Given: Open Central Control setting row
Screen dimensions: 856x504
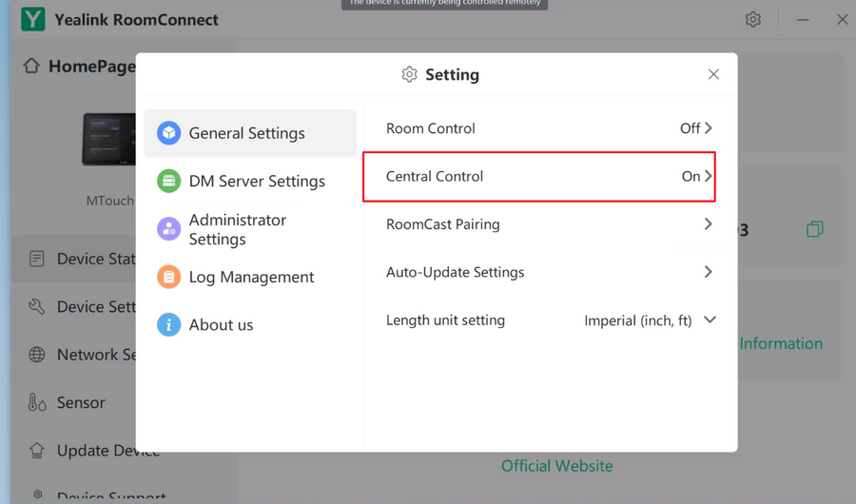Looking at the screenshot, I should click(x=539, y=176).
